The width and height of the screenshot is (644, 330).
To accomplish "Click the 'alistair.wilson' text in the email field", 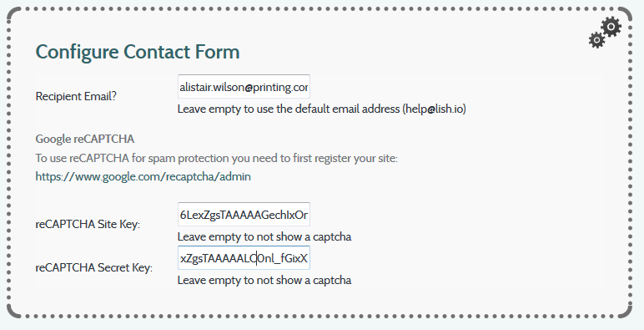I will 212,87.
